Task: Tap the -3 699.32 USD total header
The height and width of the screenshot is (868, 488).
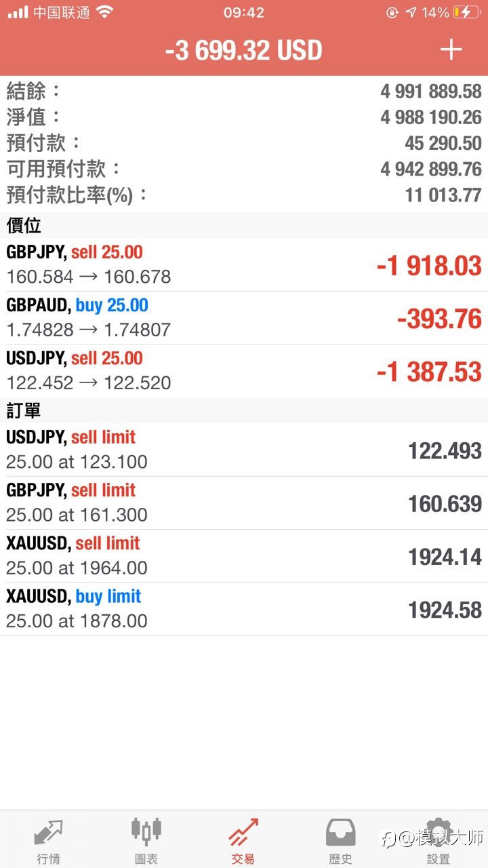Action: [244, 50]
